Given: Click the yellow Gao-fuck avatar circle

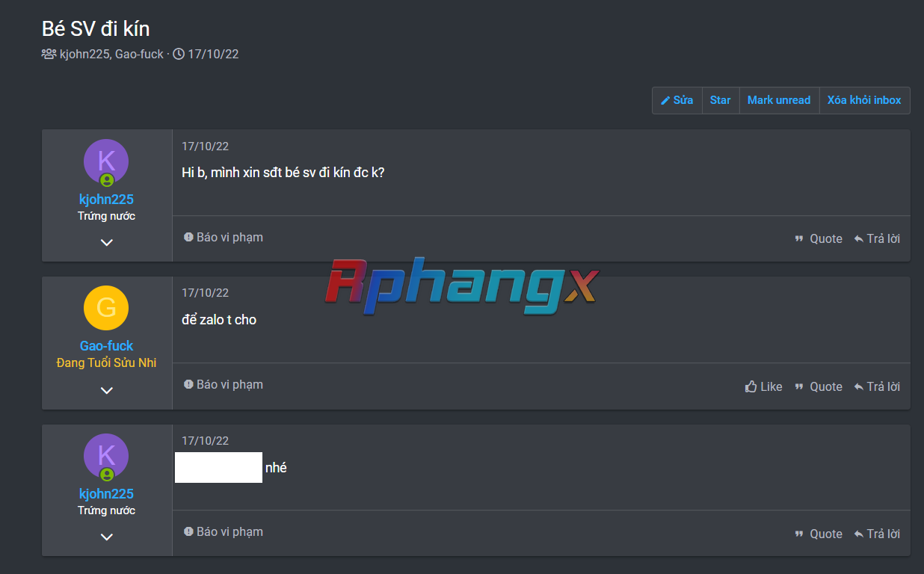Looking at the screenshot, I should pos(106,308).
